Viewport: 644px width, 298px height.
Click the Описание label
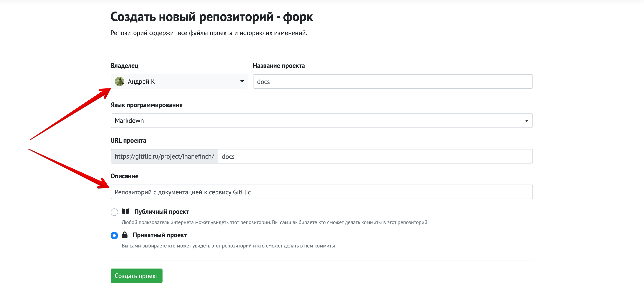tap(124, 176)
